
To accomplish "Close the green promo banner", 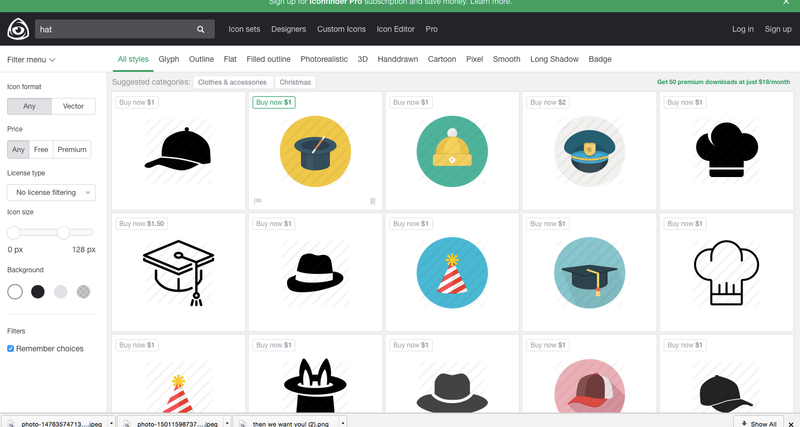I will (786, 2).
